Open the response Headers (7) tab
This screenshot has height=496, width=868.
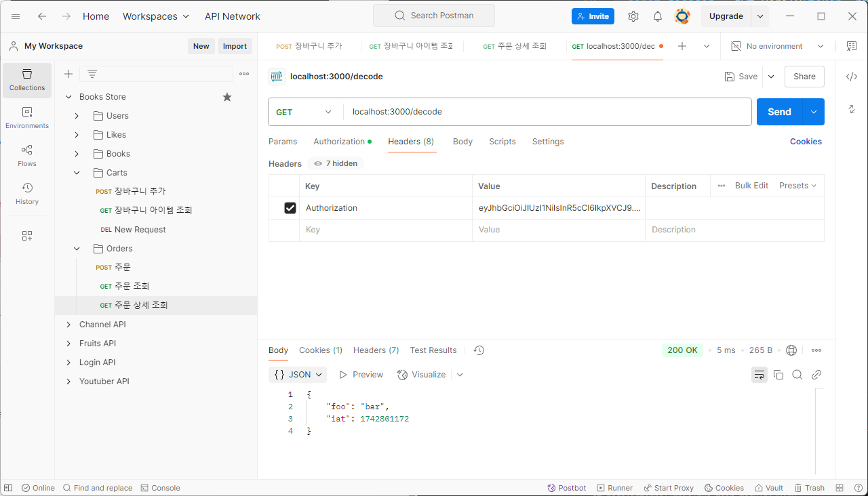pyautogui.click(x=376, y=350)
